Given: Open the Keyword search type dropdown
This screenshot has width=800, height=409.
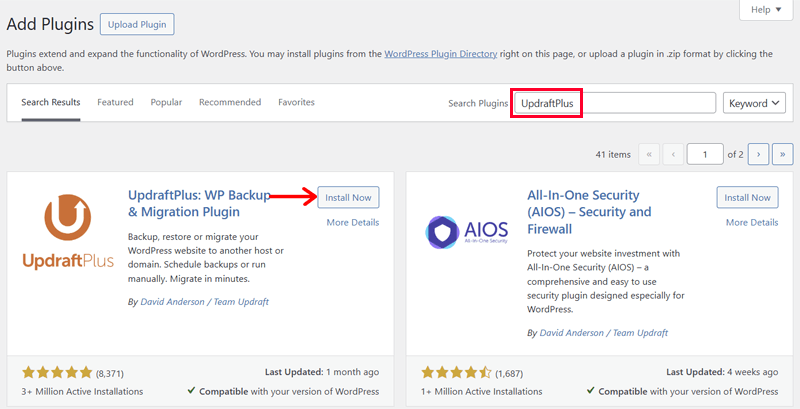Looking at the screenshot, I should pyautogui.click(x=754, y=103).
